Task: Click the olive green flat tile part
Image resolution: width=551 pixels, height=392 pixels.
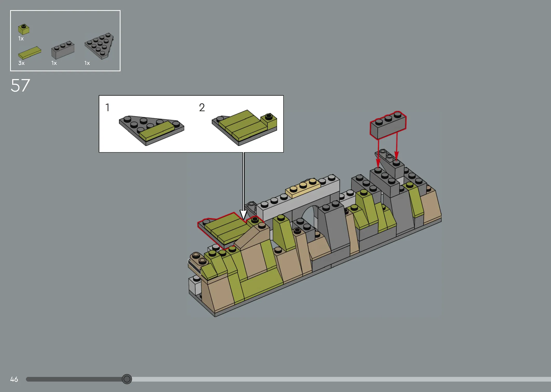Action: point(30,53)
